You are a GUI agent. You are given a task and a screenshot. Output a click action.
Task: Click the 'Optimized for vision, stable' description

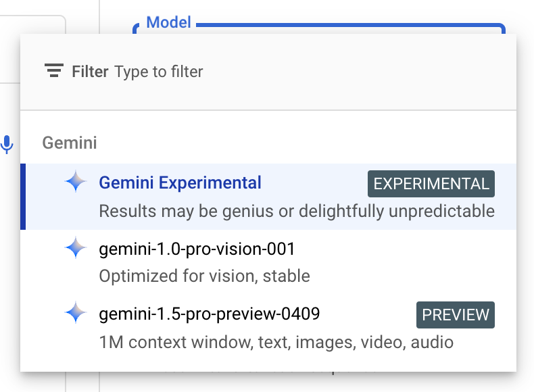coord(204,276)
